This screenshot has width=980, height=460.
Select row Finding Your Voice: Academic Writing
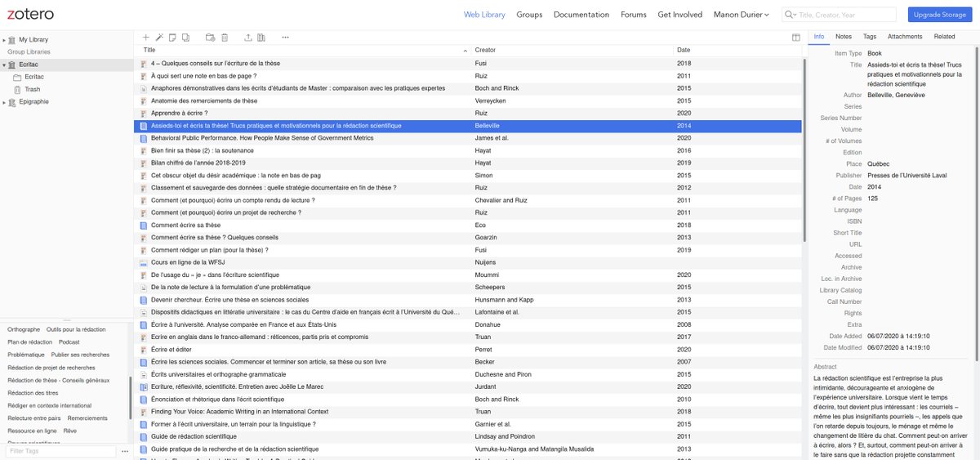click(x=468, y=412)
